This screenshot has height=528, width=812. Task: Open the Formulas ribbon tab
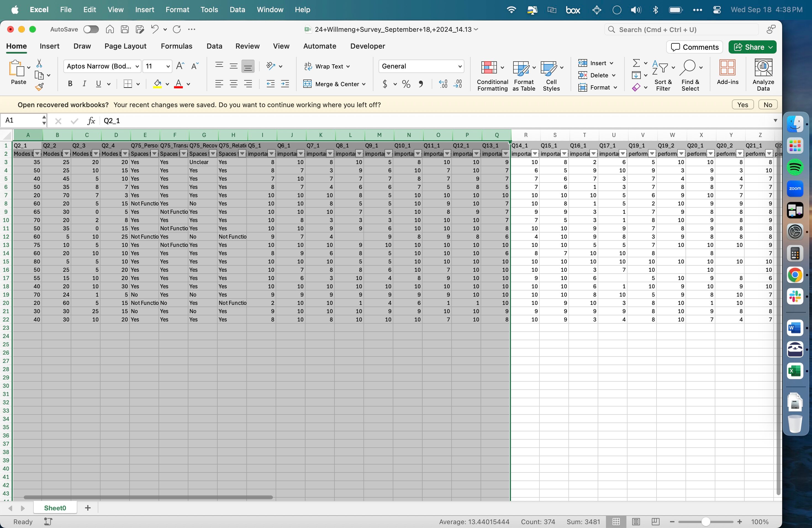[176, 46]
